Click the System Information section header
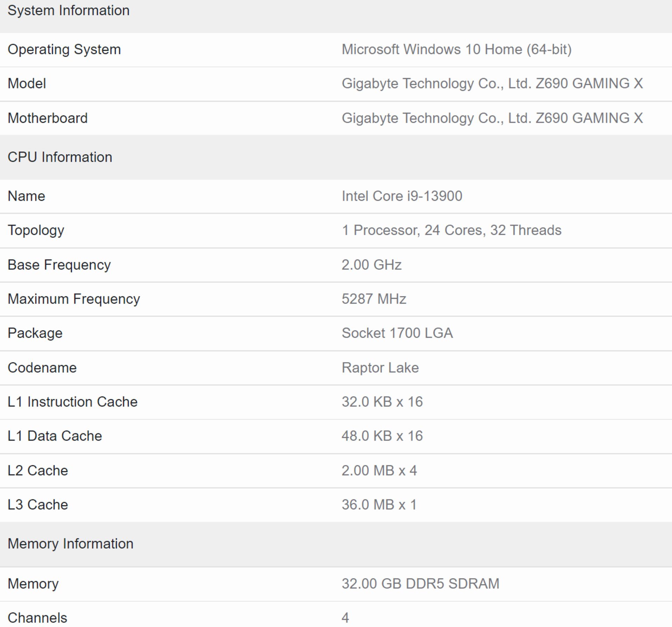The height and width of the screenshot is (627, 672). tap(69, 10)
